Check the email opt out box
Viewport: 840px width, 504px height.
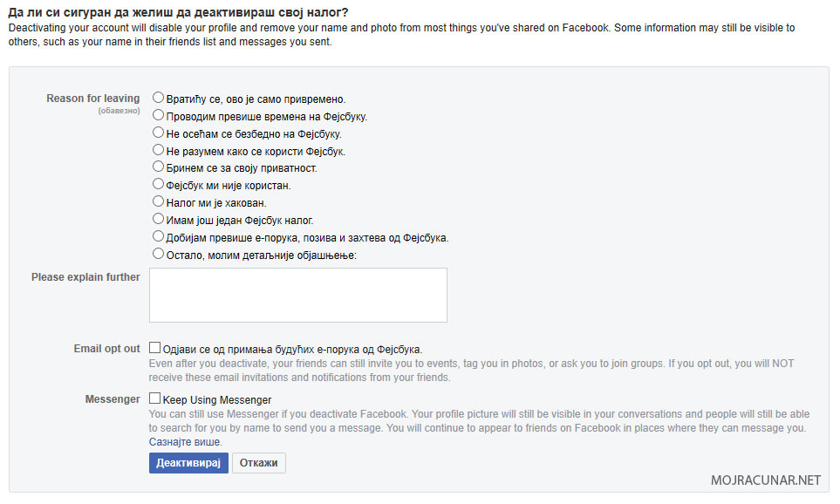[154, 348]
